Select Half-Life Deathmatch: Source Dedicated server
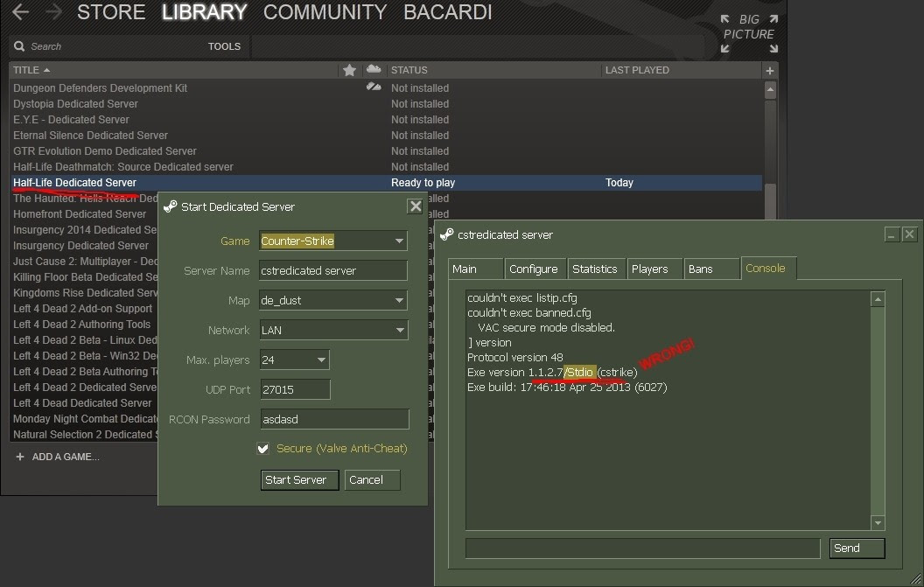The width and height of the screenshot is (924, 587). click(x=123, y=167)
